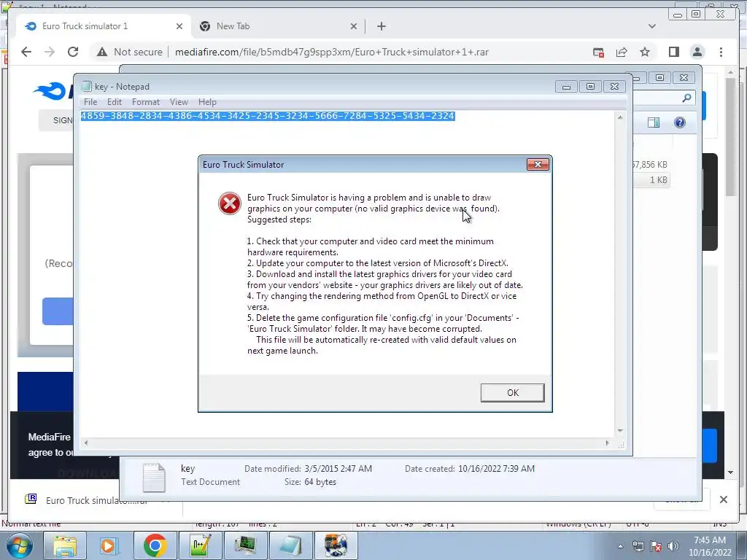
Task: Open the Format menu in Notepad
Action: coord(146,102)
